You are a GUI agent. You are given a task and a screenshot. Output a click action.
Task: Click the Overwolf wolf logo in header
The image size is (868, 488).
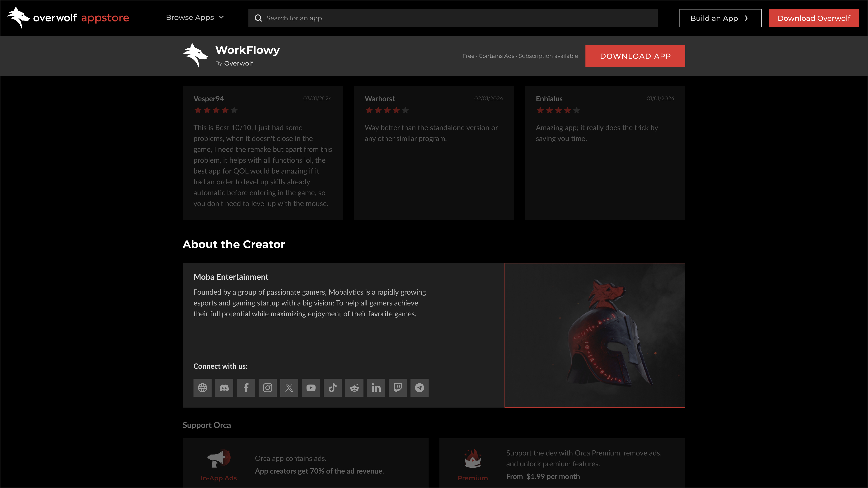click(x=19, y=18)
